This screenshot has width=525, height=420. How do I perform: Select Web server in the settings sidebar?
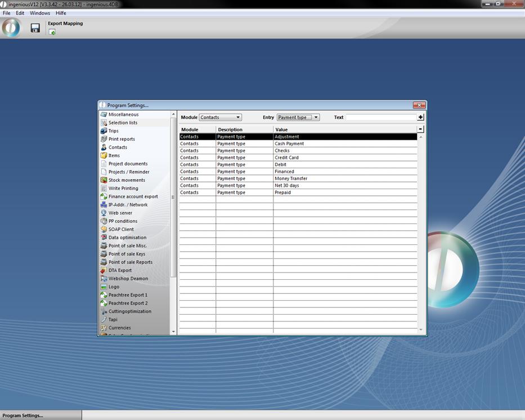point(120,213)
